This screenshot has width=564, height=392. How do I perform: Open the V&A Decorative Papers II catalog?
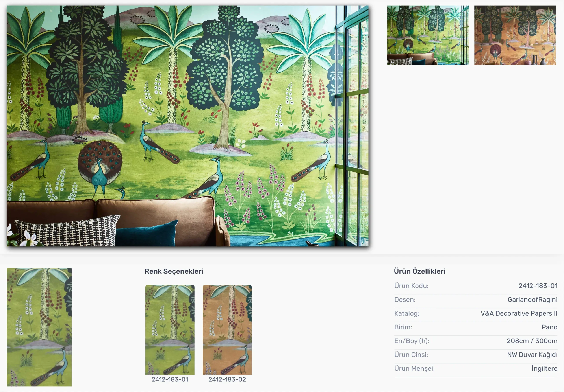(x=519, y=313)
